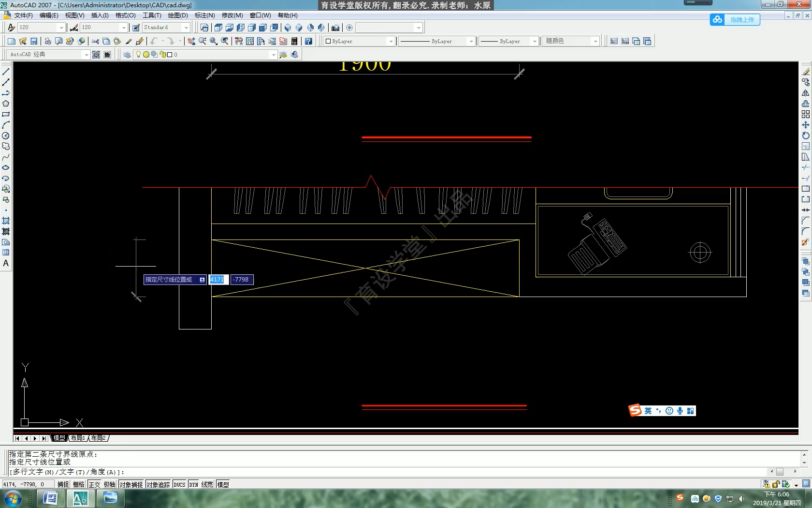812x508 pixels.
Task: Toggle 对象追踪 object tracking
Action: pos(158,484)
